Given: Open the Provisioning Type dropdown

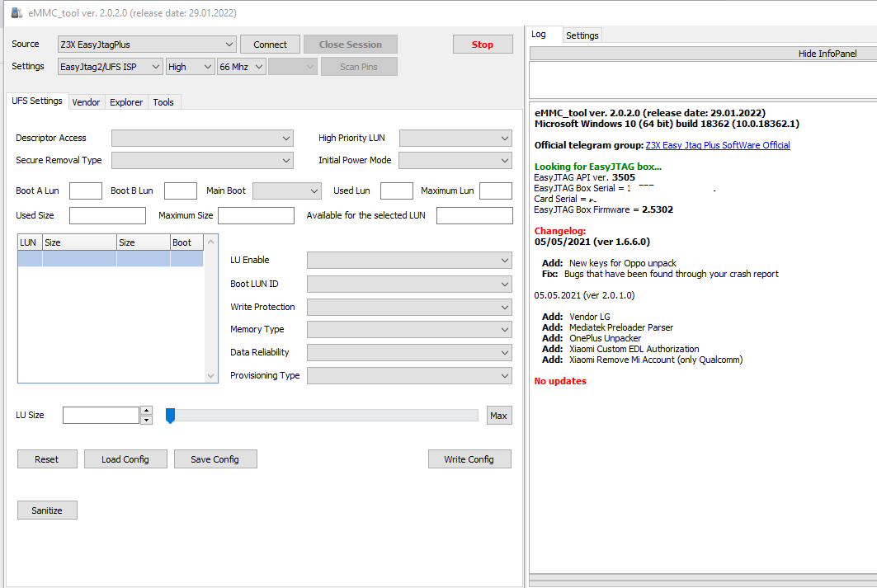Looking at the screenshot, I should point(409,375).
